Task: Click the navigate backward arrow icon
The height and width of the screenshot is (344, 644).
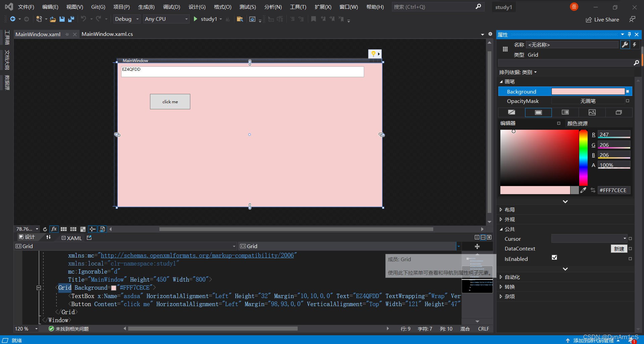Action: click(x=13, y=19)
